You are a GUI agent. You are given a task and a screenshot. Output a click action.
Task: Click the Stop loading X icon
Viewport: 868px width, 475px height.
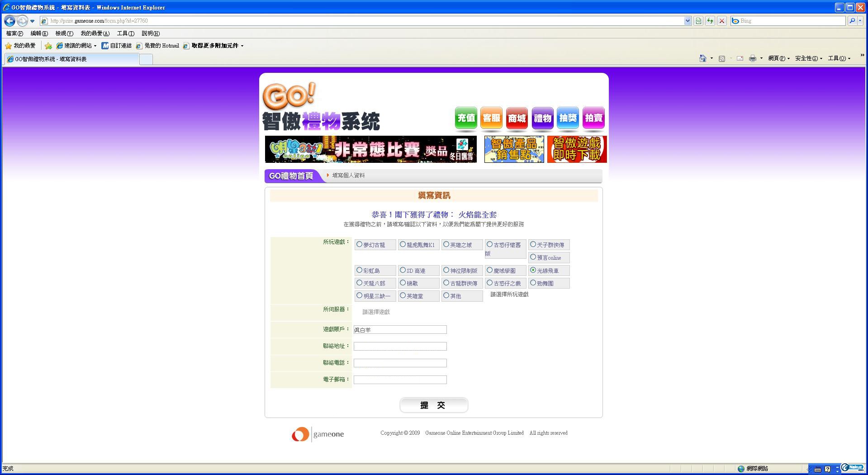click(722, 21)
